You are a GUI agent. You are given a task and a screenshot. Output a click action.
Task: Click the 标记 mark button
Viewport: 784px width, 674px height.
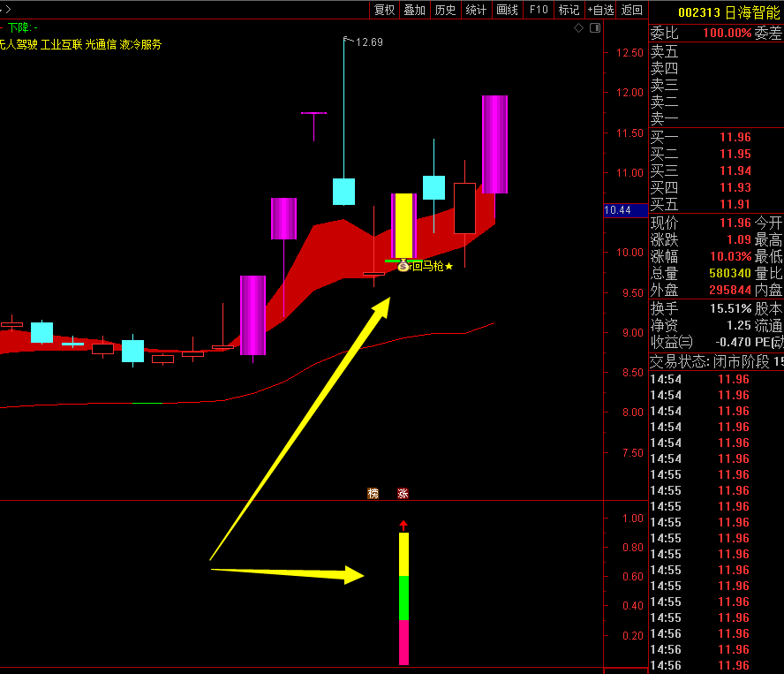pos(569,10)
